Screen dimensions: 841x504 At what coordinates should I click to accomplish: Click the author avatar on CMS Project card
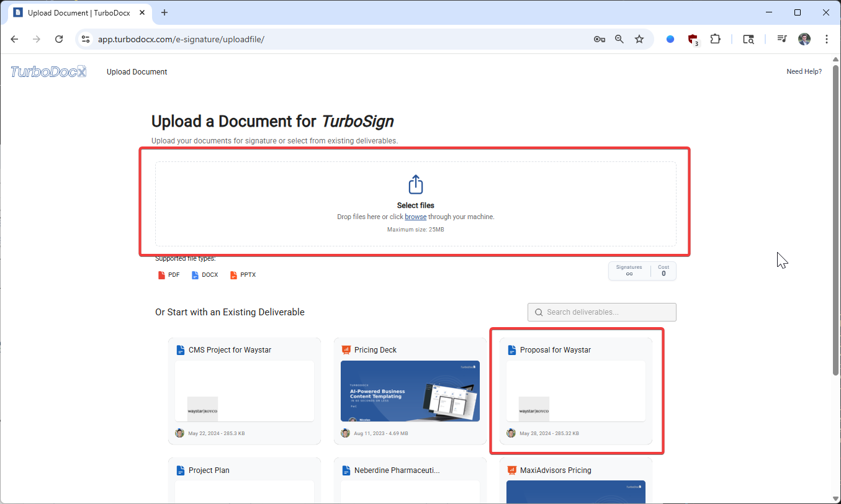pyautogui.click(x=180, y=433)
